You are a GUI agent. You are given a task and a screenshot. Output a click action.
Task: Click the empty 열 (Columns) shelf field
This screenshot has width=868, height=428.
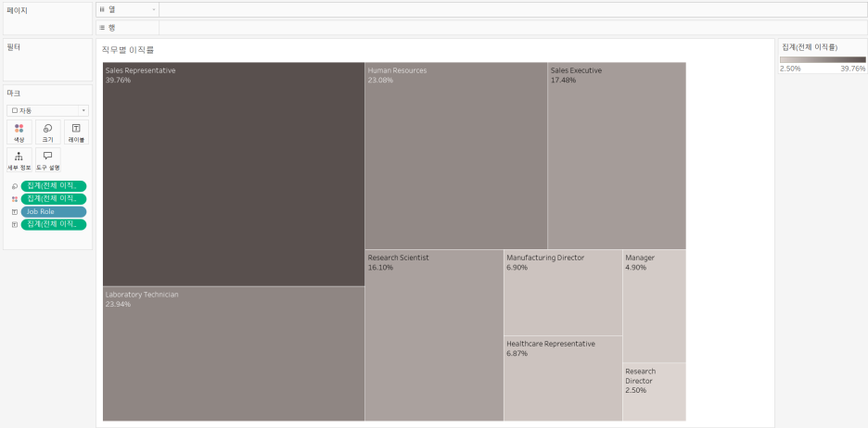[513, 10]
